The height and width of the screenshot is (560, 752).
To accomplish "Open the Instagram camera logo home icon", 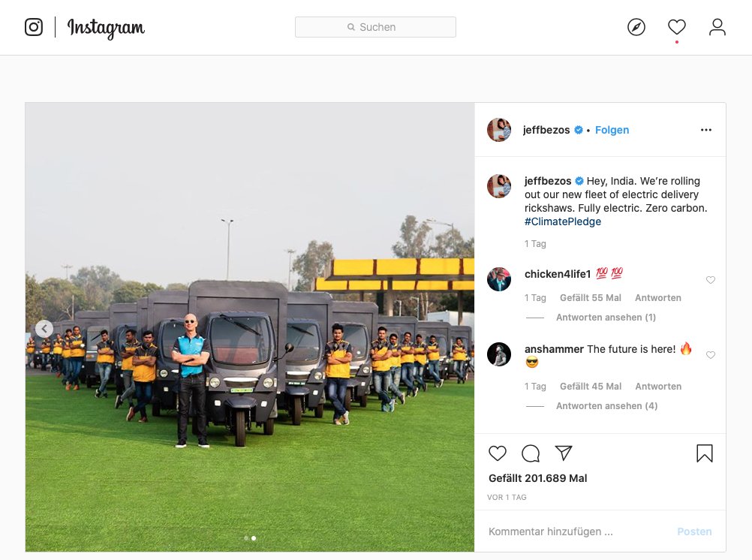I will [34, 27].
